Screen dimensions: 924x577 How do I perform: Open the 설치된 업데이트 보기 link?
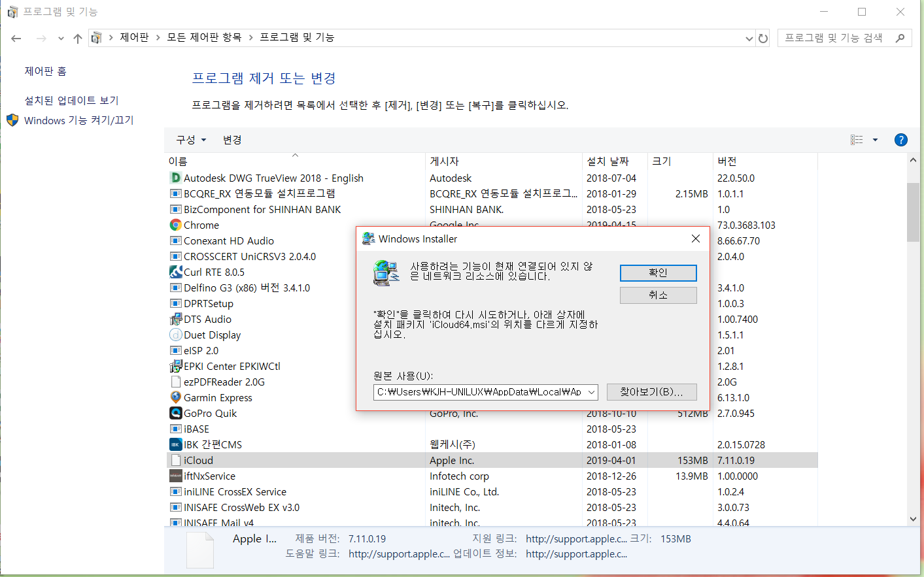tap(72, 101)
